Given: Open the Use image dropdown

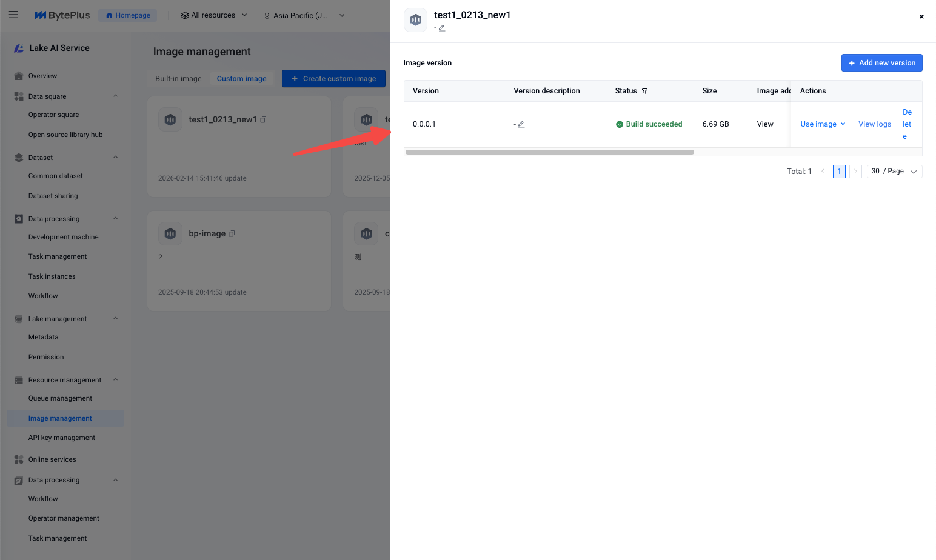Looking at the screenshot, I should [823, 124].
